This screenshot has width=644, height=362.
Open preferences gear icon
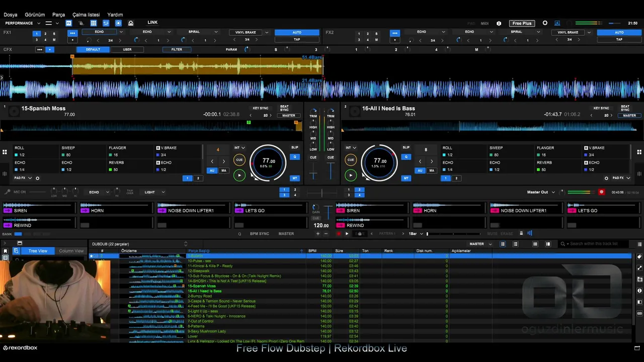coord(545,23)
